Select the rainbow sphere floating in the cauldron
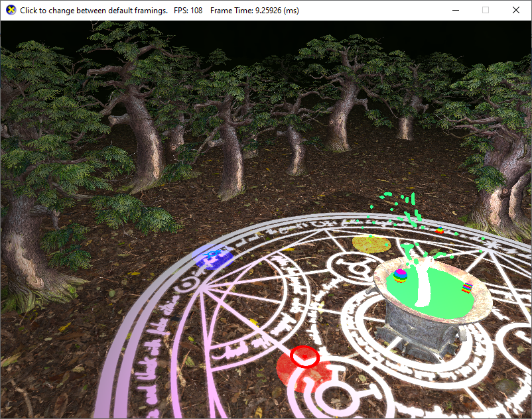Screen dimensions: 532x419 coord(400,276)
